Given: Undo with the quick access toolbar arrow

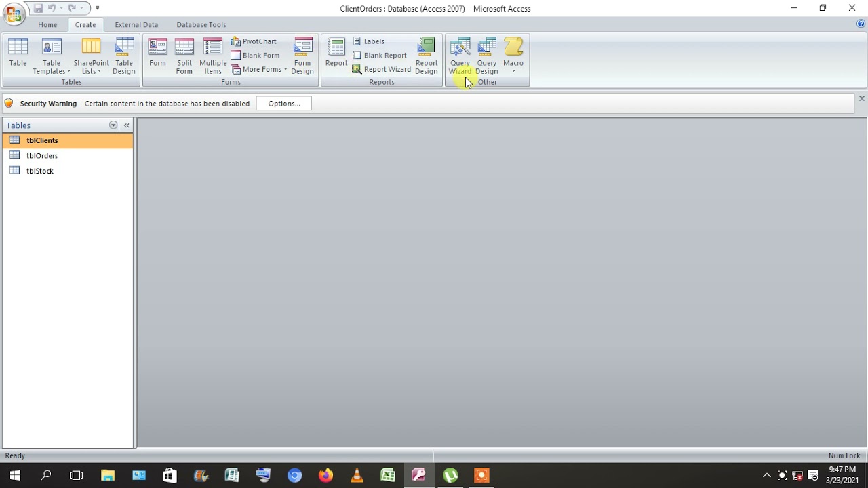Looking at the screenshot, I should (51, 8).
